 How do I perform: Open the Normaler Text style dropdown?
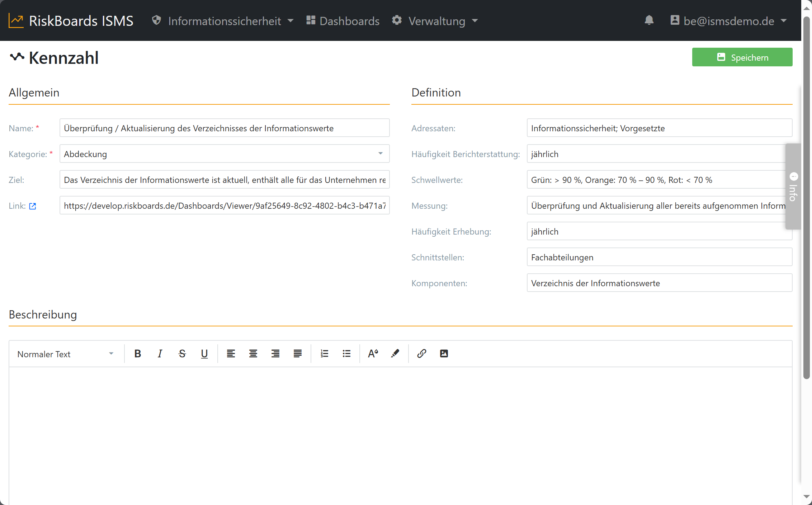[65, 354]
